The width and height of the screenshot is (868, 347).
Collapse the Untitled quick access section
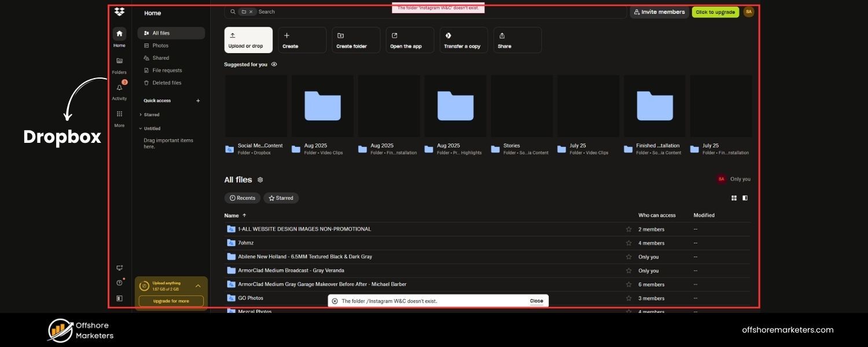coord(140,128)
